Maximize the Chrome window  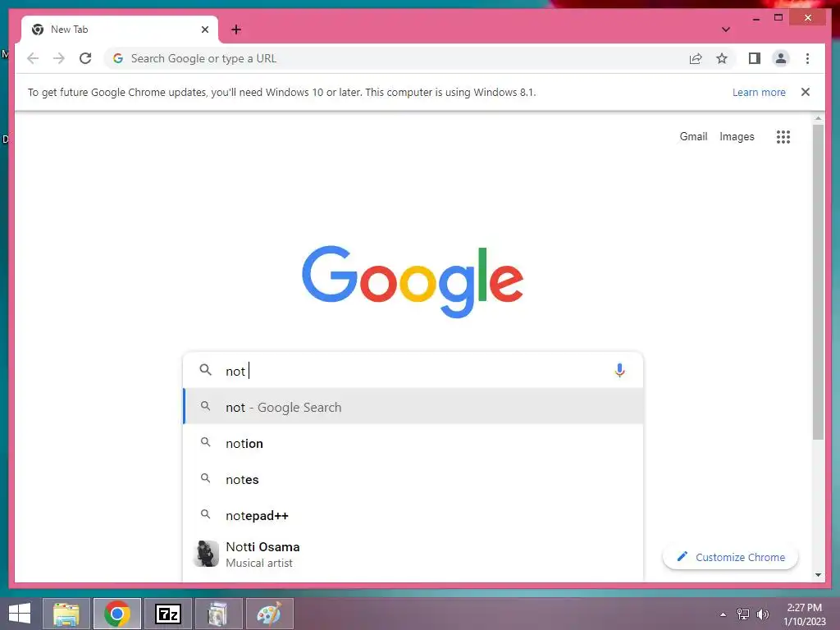[778, 18]
